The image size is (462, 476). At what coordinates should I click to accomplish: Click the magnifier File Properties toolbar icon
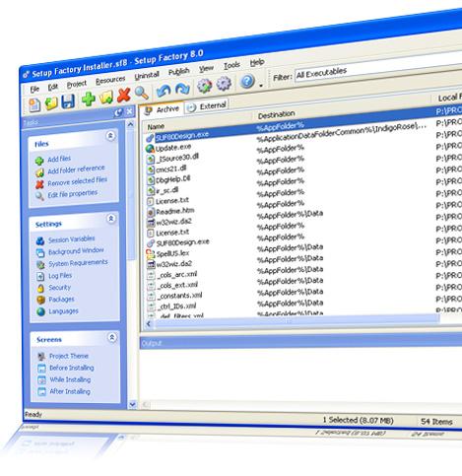[142, 93]
